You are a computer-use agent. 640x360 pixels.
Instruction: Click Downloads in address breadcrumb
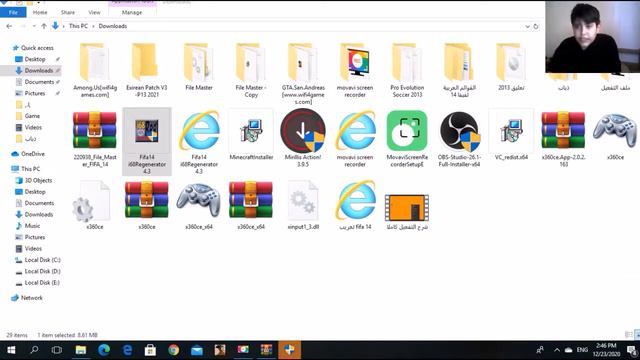[113, 26]
